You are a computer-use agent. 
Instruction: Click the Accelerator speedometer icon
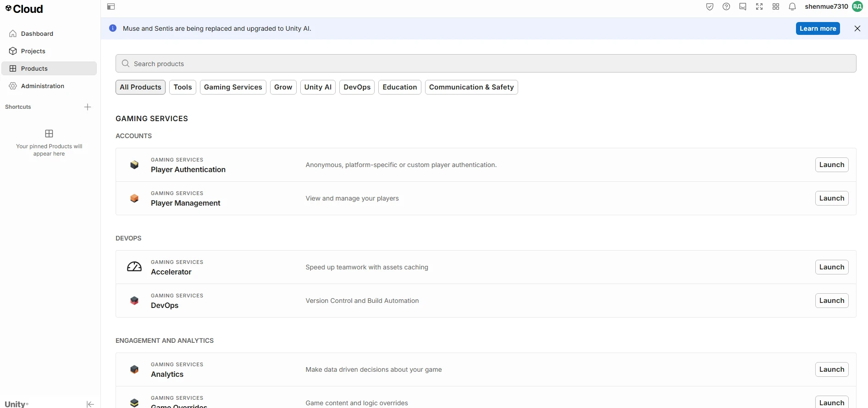coord(134,267)
